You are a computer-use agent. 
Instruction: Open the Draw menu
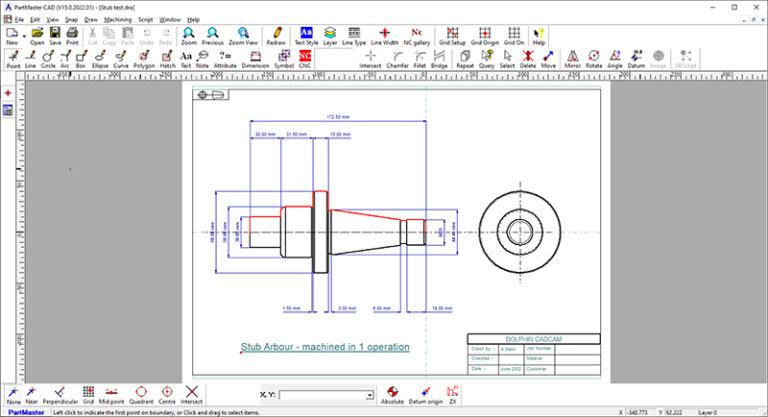point(91,20)
